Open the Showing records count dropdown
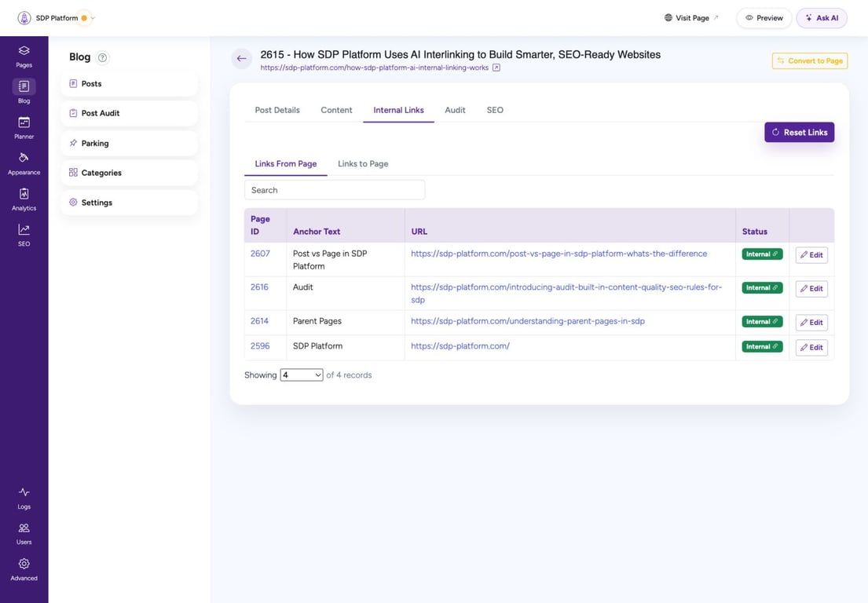 coord(302,375)
